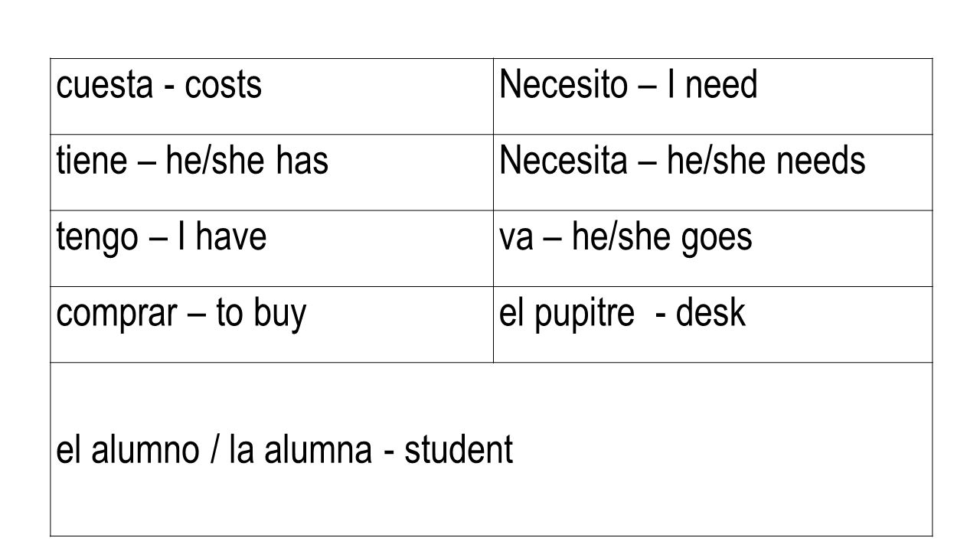
Task: Click the 'comprar – to buy' cell
Action: coord(273,324)
